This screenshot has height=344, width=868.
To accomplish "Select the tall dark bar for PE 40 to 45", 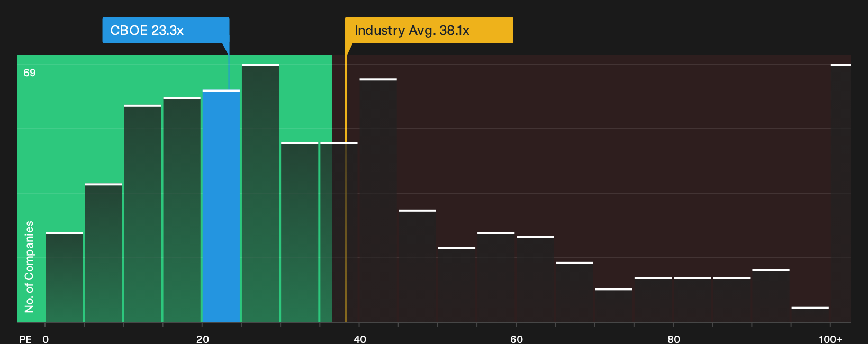I will tap(378, 200).
